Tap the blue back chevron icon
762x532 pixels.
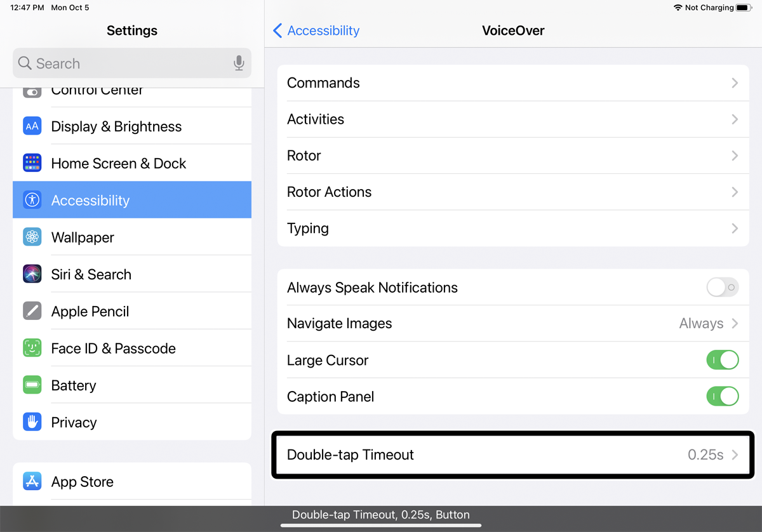277,30
